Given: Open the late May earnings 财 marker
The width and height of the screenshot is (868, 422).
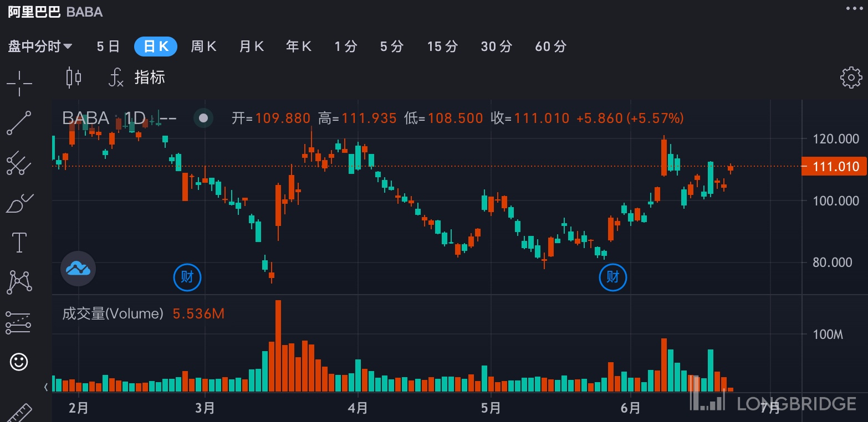Looking at the screenshot, I should tap(613, 277).
